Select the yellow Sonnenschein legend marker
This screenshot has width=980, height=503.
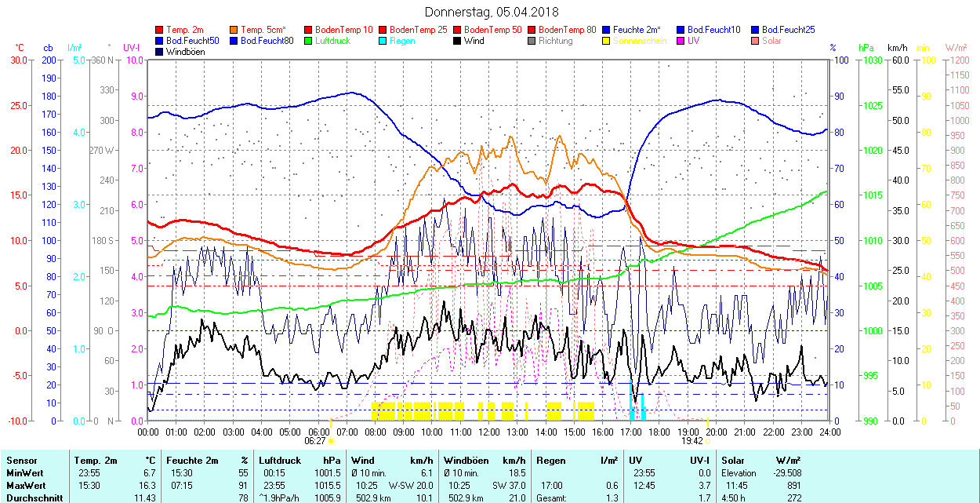pos(607,41)
